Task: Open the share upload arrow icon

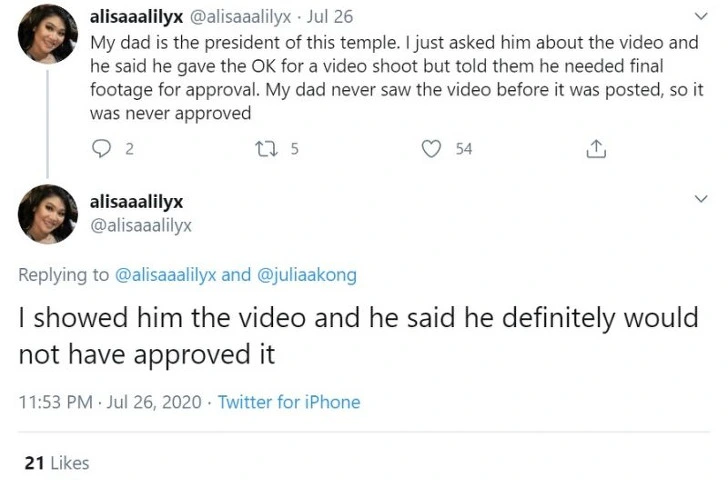Action: pos(596,149)
